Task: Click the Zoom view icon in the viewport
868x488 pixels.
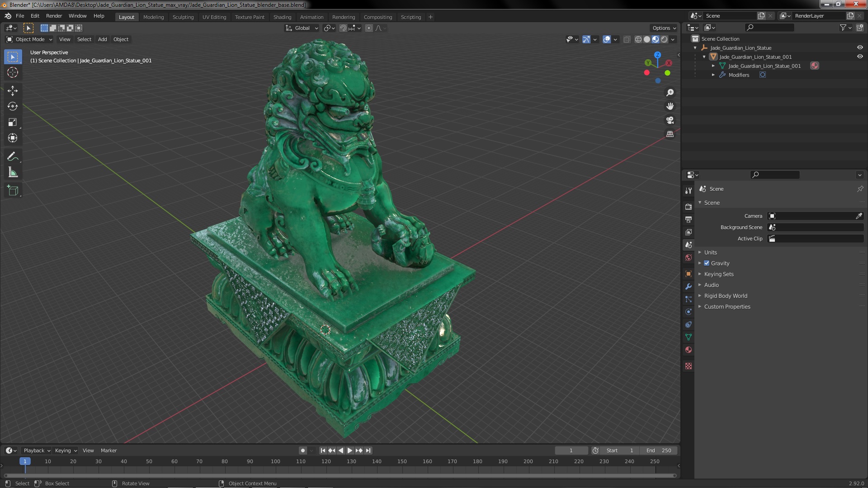Action: point(670,93)
